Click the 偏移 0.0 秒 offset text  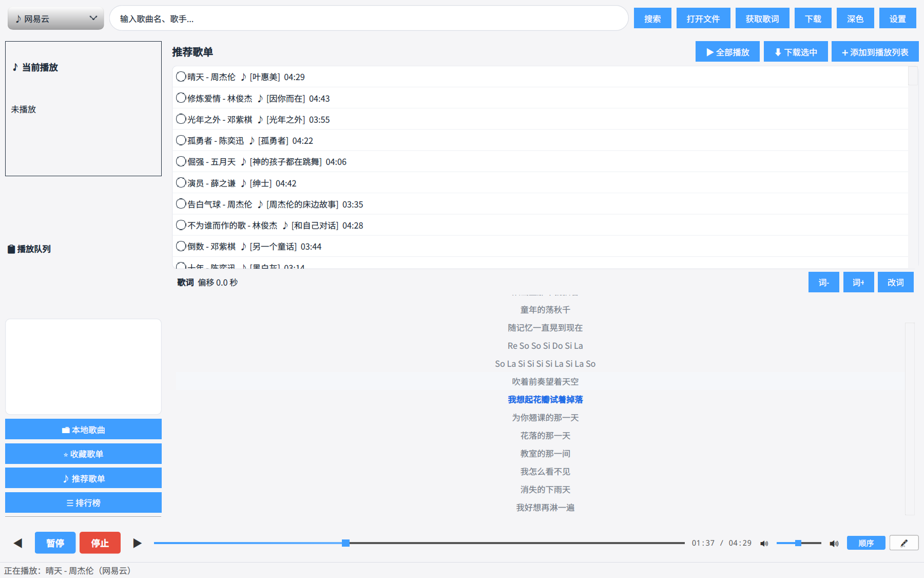pos(218,282)
